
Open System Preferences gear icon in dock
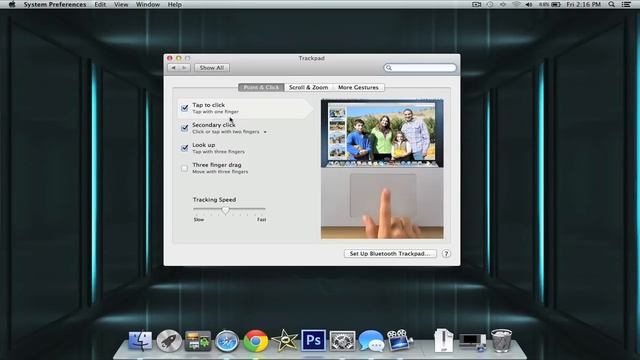tap(342, 341)
